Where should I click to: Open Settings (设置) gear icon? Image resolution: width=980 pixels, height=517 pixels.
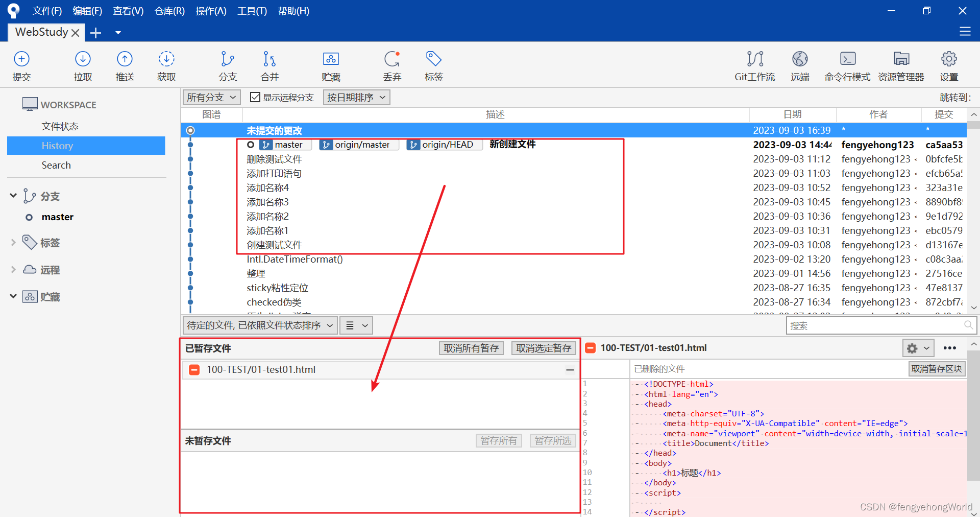pyautogui.click(x=949, y=66)
